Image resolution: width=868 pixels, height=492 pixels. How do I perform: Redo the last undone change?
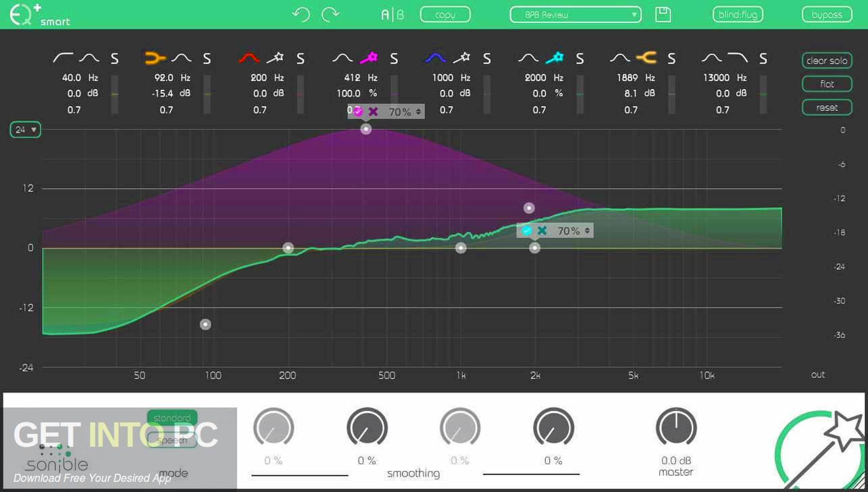[x=330, y=14]
